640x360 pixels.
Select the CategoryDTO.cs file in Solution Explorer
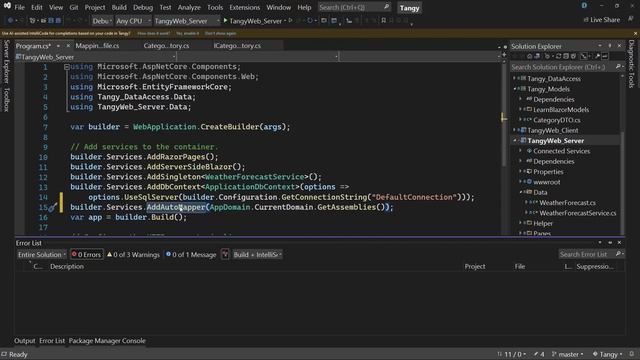tap(556, 120)
